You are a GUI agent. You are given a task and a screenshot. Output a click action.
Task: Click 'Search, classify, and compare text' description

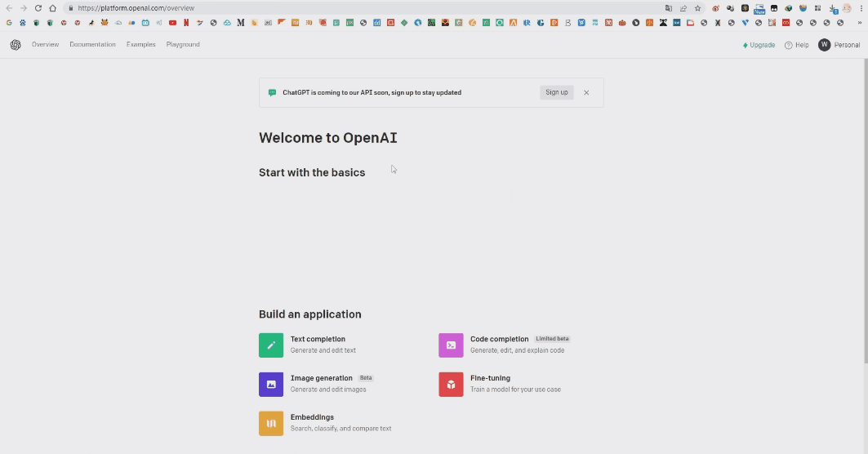click(341, 429)
